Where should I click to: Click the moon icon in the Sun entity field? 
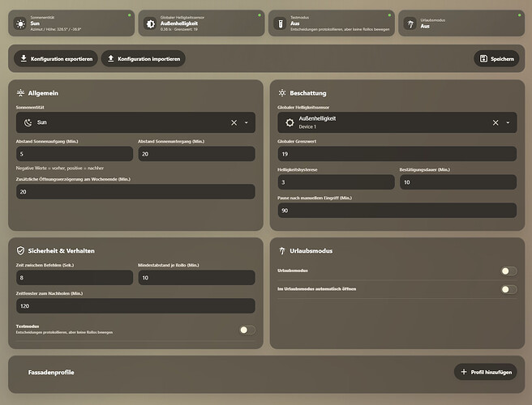coord(28,122)
